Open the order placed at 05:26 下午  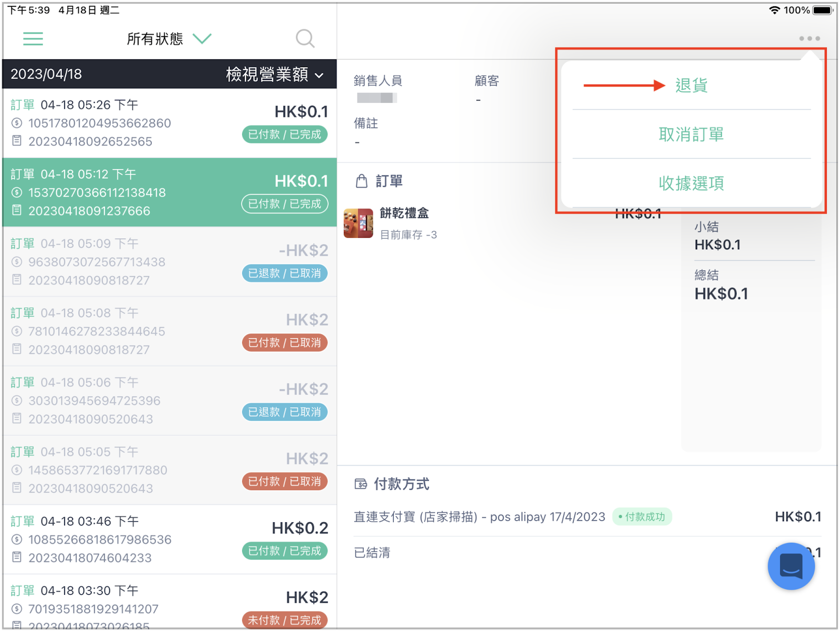coord(170,123)
